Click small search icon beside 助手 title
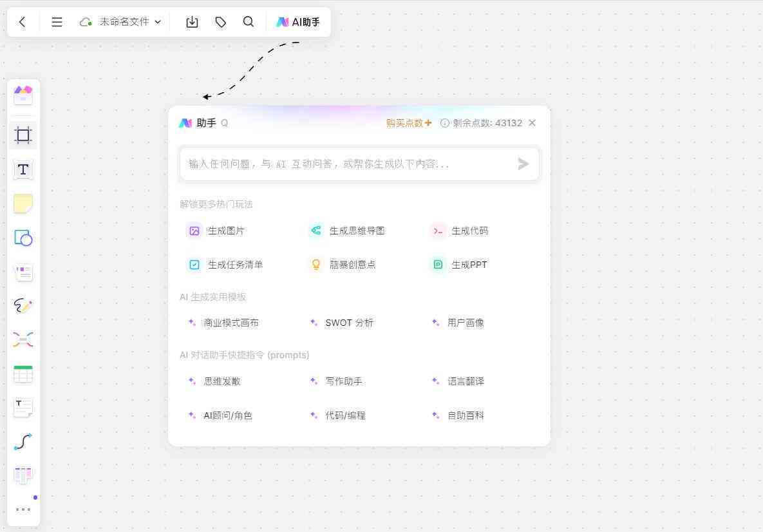This screenshot has width=763, height=532. click(224, 123)
